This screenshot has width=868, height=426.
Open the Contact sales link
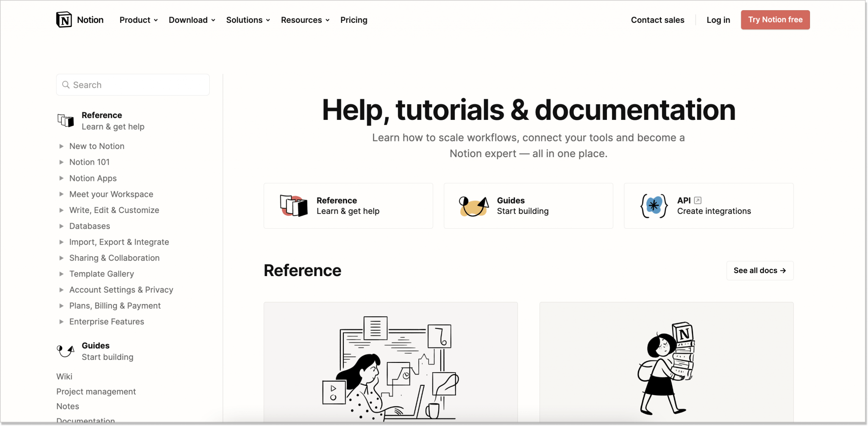[657, 20]
